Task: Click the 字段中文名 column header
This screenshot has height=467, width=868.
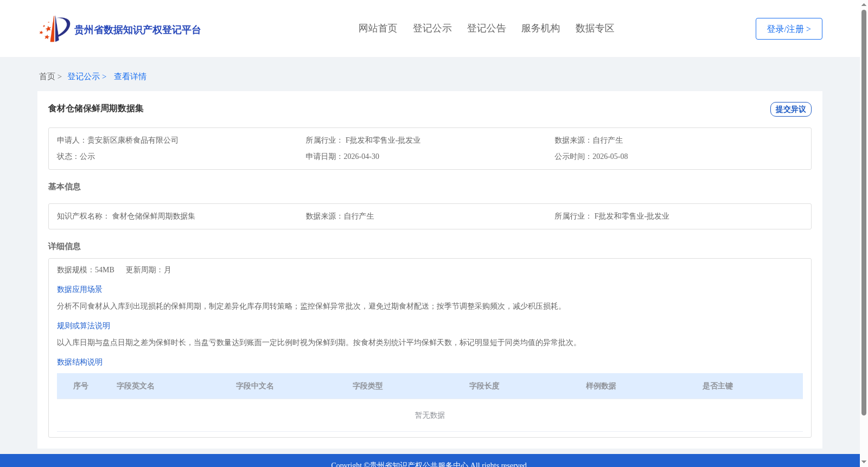Action: tap(255, 386)
